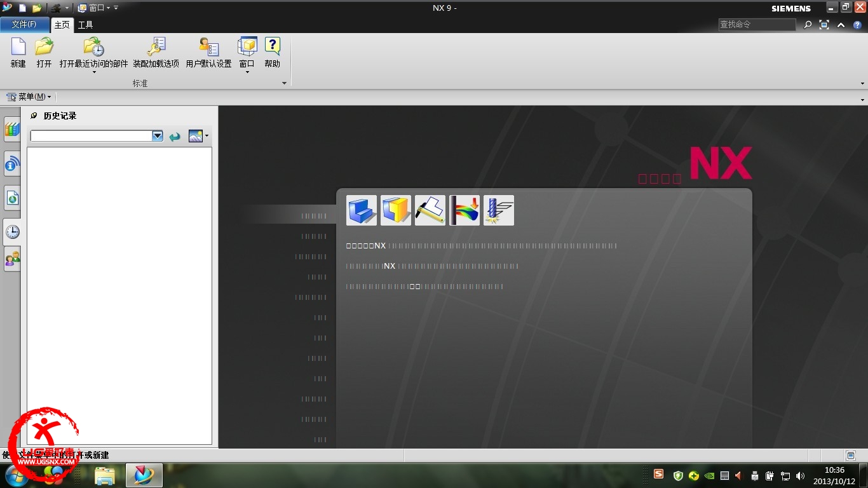Expand the 标准 group options arrow
868x488 pixels.
pyautogui.click(x=284, y=83)
